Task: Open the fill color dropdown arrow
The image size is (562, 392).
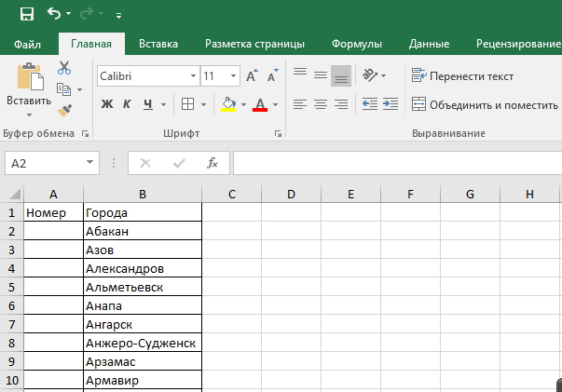Action: pyautogui.click(x=244, y=104)
